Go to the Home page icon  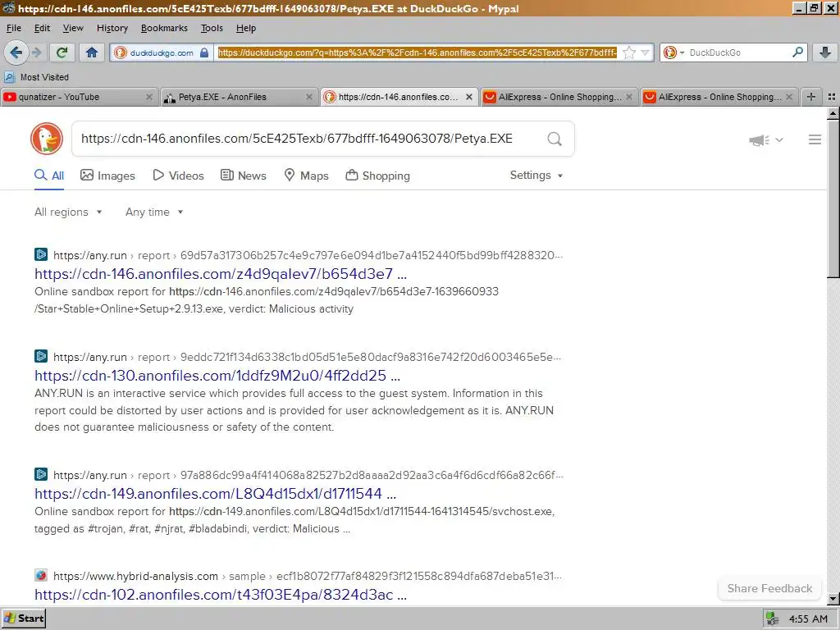pos(92,52)
